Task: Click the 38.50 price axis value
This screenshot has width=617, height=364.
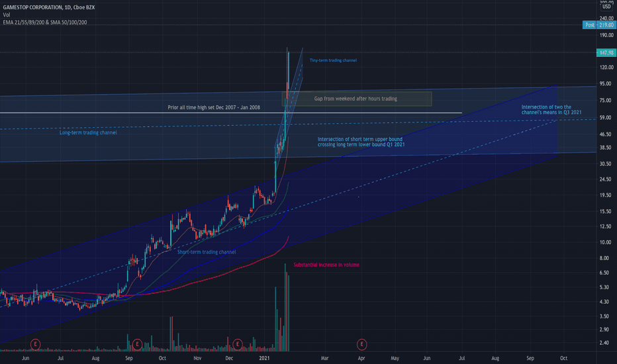Action: click(x=605, y=148)
